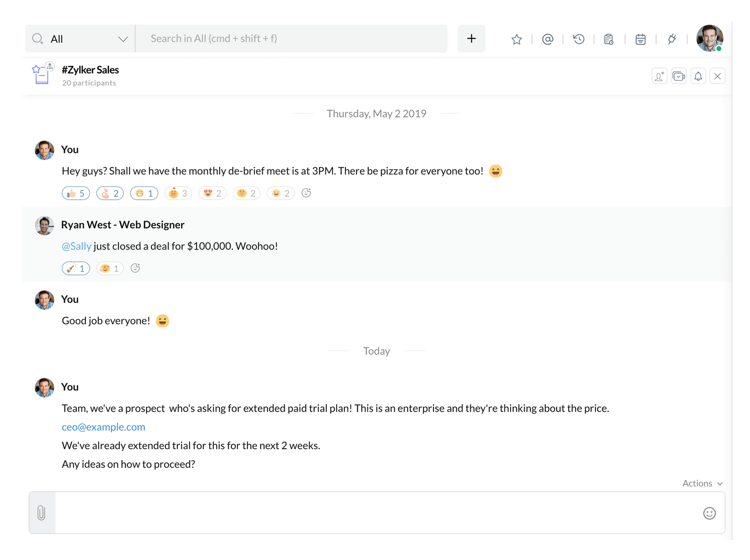Focus the Search in All field

pos(292,39)
